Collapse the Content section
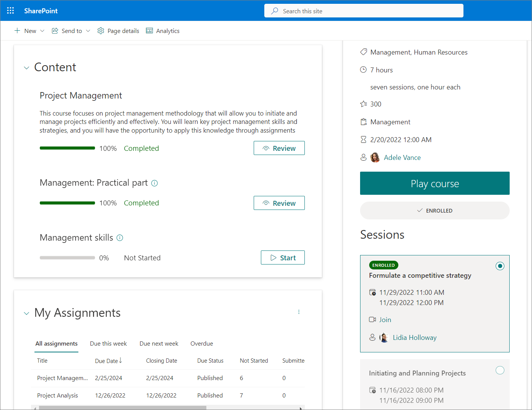This screenshot has height=410, width=532. 27,68
